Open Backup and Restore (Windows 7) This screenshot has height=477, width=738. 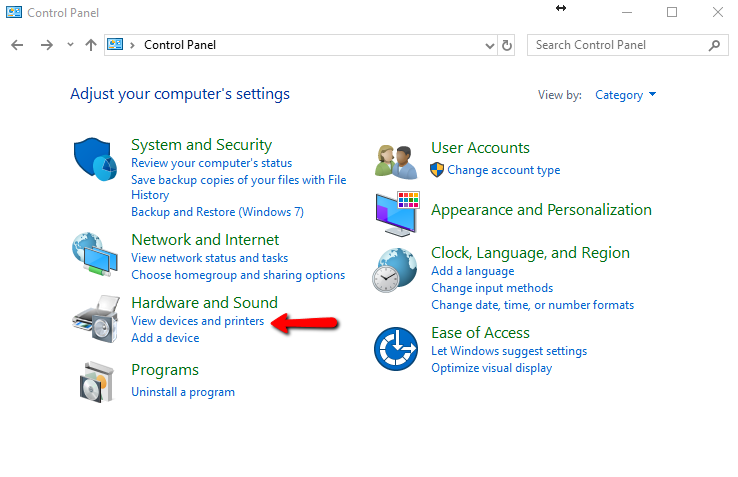(217, 212)
